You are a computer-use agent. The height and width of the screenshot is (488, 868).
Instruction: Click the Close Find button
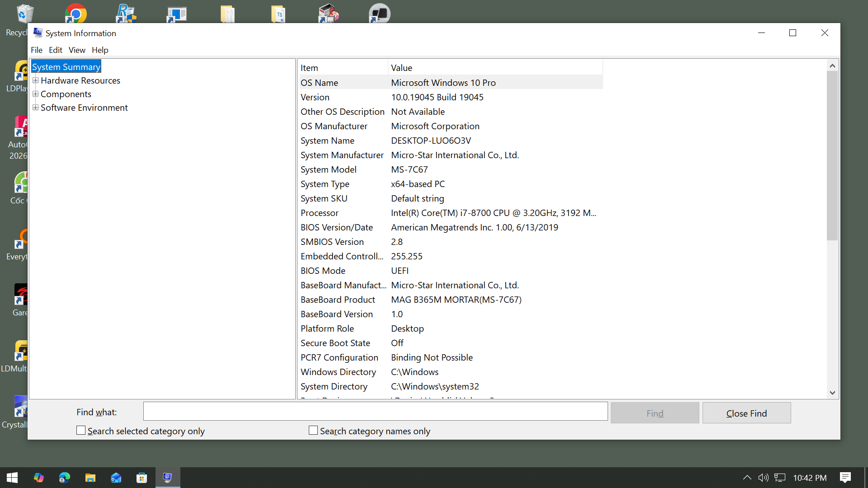(x=746, y=413)
